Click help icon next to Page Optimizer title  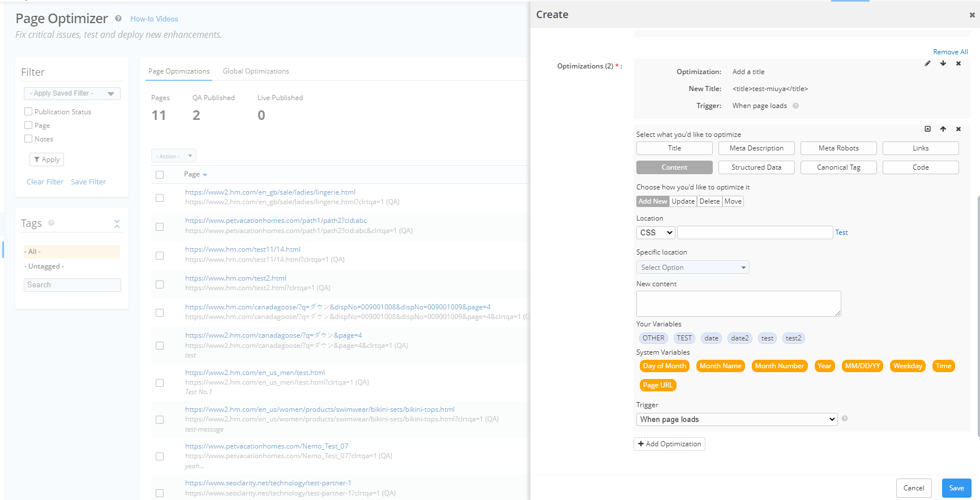tap(118, 19)
